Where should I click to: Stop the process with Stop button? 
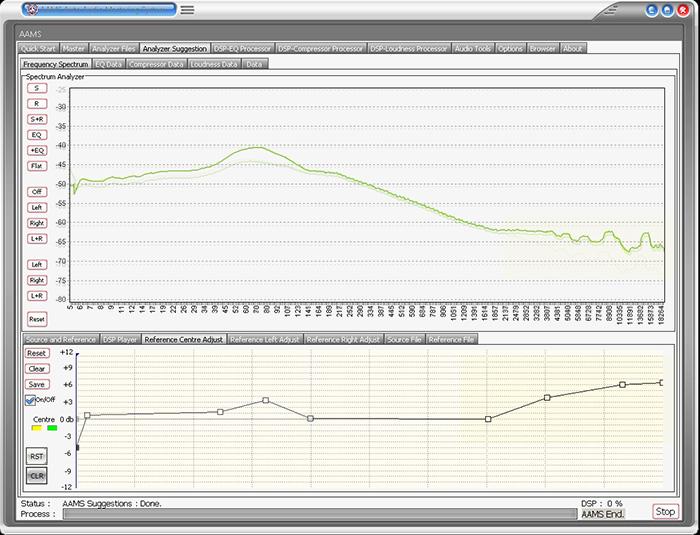click(x=665, y=512)
